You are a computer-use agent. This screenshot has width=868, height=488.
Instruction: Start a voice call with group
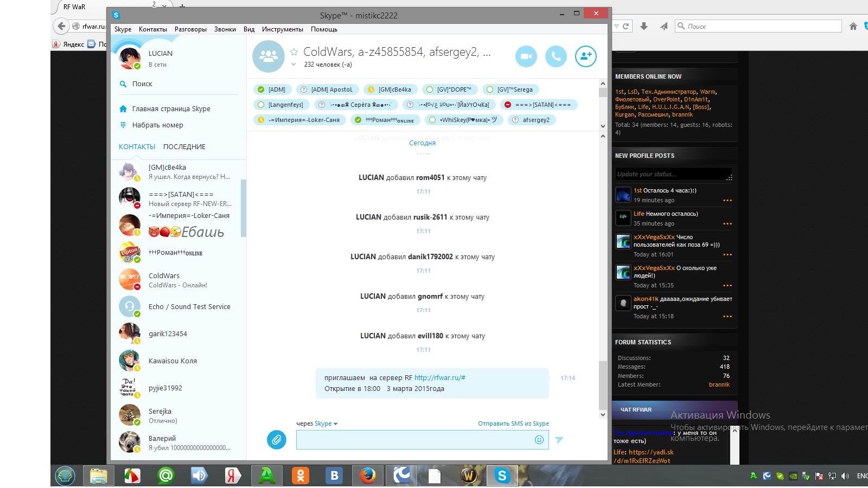tap(556, 56)
